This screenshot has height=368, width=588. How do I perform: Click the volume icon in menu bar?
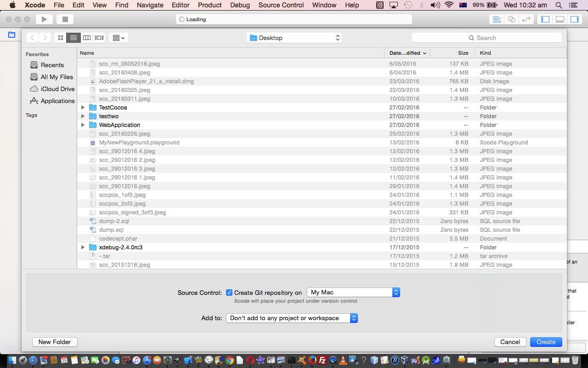point(435,5)
